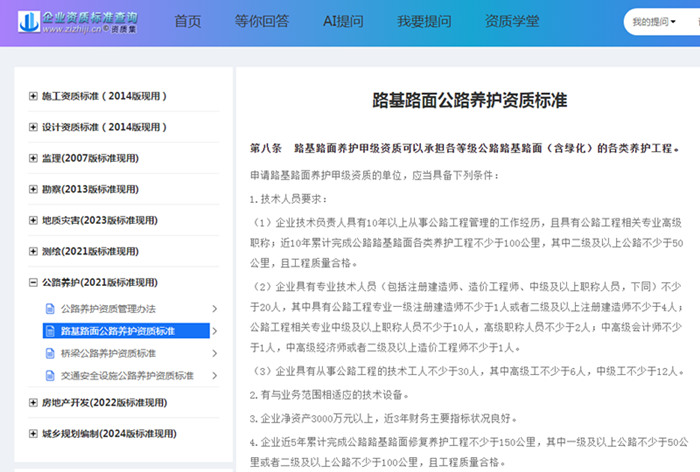Click arrow right of 交通安全设施公路养护资质标准
Screen dimensions: 700x472
pyautogui.click(x=214, y=376)
